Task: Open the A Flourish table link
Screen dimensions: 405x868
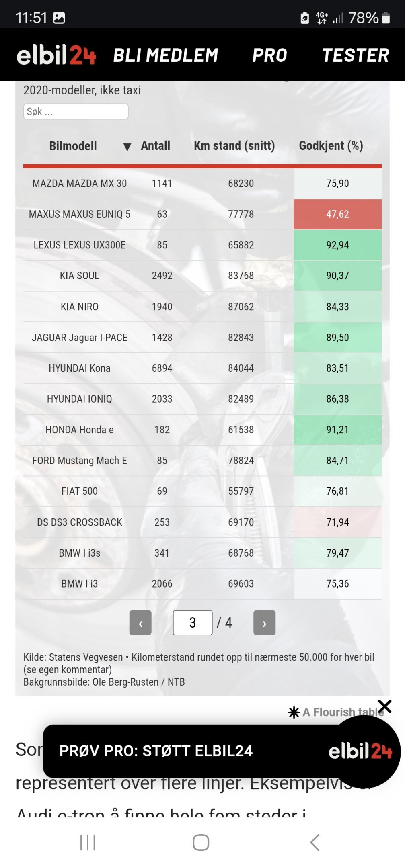Action: pos(343,712)
